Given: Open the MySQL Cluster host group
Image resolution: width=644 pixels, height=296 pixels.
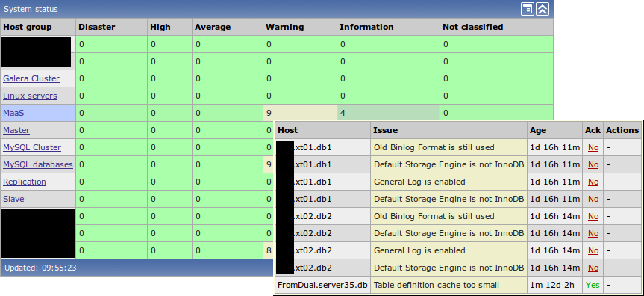Looking at the screenshot, I should click(x=32, y=147).
